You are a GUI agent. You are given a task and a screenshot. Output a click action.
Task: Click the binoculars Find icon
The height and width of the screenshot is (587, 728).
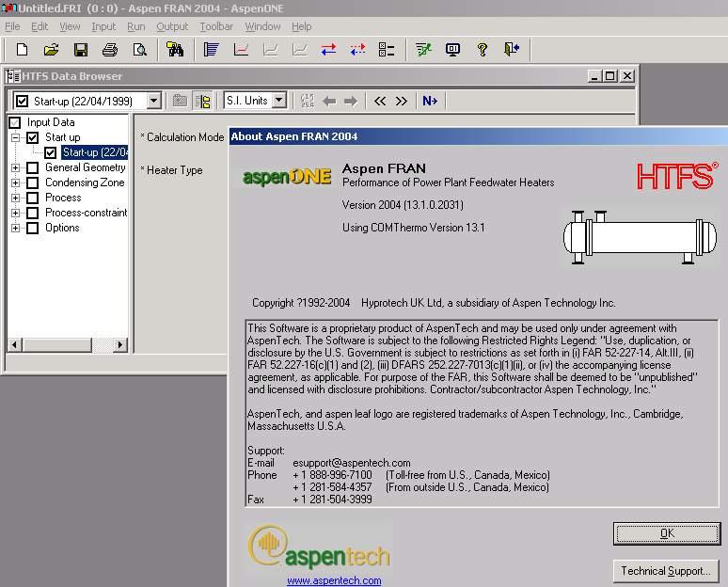click(x=175, y=49)
